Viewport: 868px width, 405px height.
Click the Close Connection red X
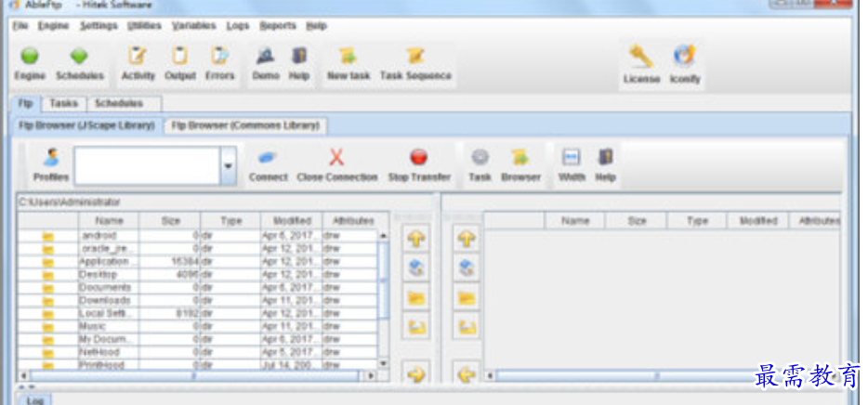tap(336, 158)
